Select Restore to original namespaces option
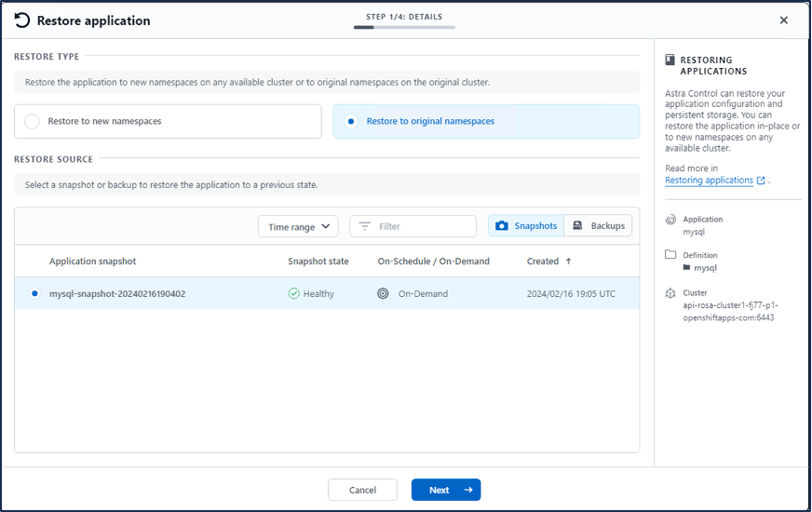Viewport: 812px width, 512px height. click(350, 121)
